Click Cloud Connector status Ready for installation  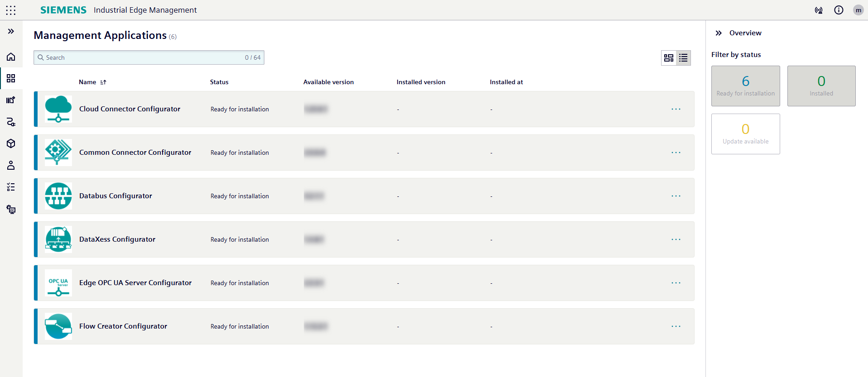tap(240, 109)
